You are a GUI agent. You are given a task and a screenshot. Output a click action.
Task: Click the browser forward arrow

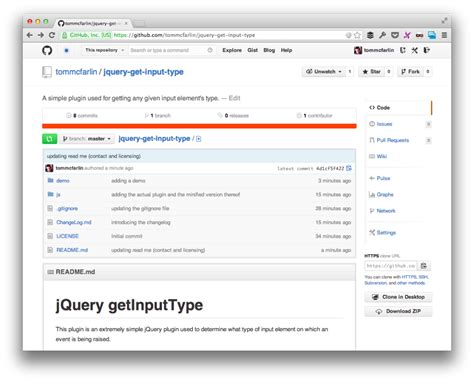tap(41, 35)
